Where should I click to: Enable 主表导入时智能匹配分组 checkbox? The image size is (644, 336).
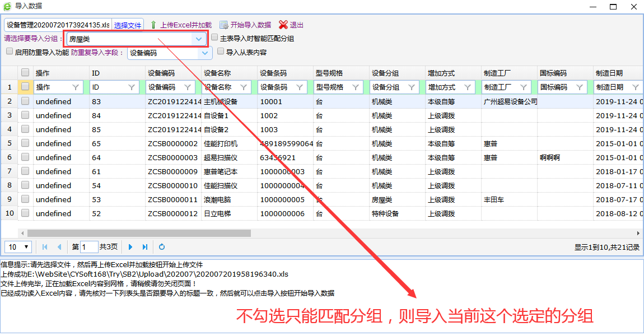(215, 38)
